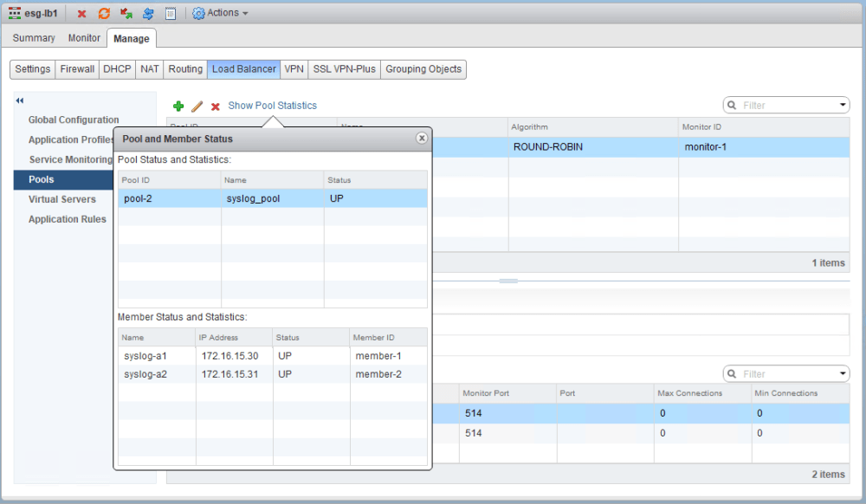Select Virtual Servers in left navigation
The image size is (866, 504).
point(61,199)
